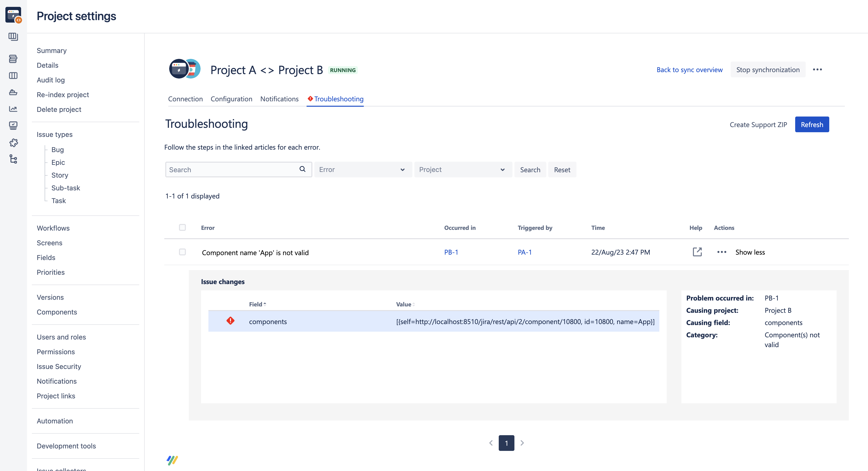This screenshot has width=868, height=471.
Task: Open the Error filter dropdown
Action: (363, 170)
